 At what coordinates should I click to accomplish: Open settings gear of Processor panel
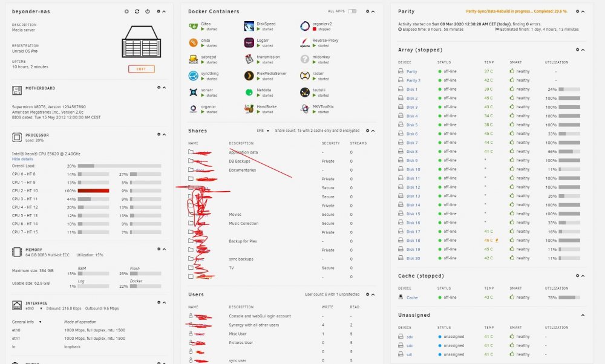coord(159,134)
